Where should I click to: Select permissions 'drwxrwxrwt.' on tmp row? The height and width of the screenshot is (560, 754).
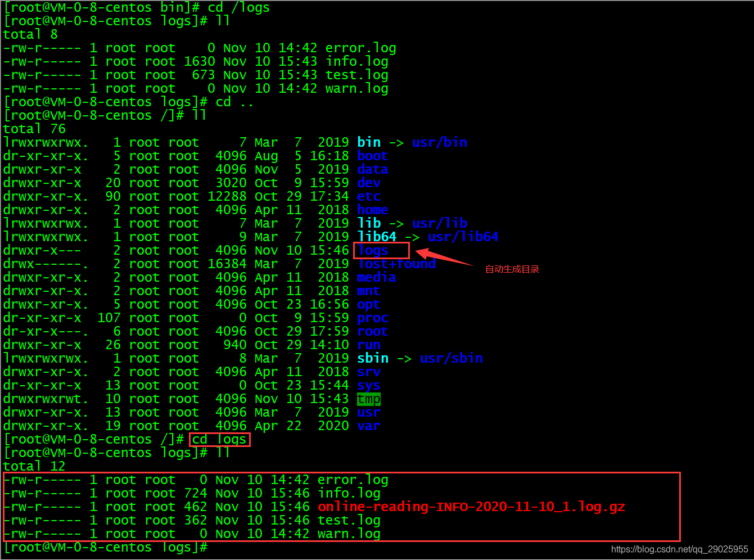[46, 399]
